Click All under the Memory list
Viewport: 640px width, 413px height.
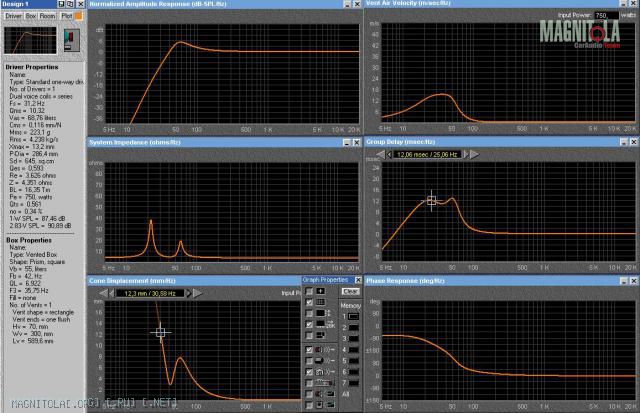pyautogui.click(x=345, y=394)
